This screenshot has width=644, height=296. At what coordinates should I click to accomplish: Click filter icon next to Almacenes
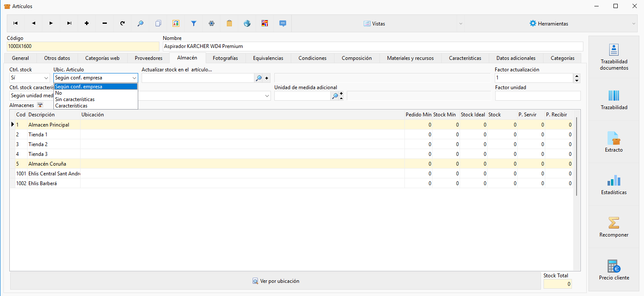click(40, 104)
